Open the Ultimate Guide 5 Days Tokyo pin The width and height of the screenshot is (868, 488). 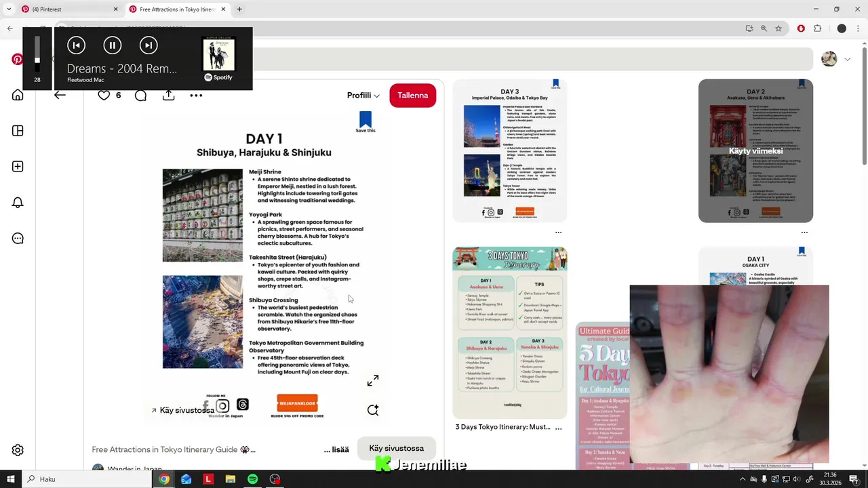pos(603,396)
